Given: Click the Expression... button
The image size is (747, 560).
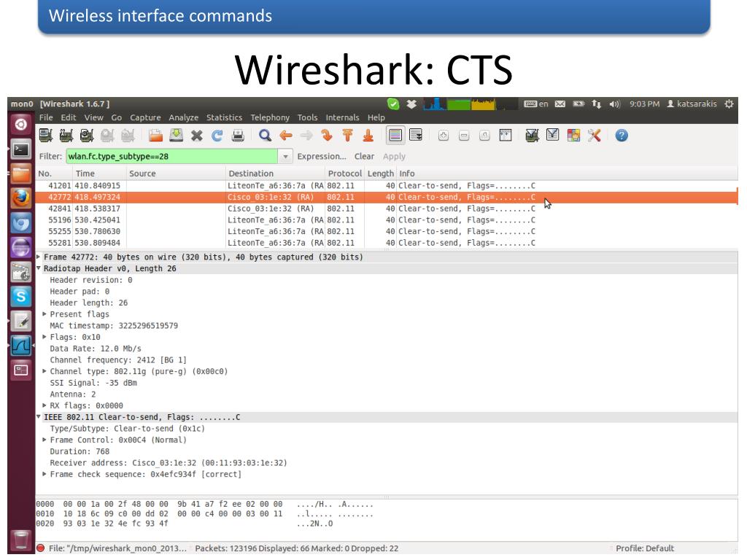Looking at the screenshot, I should [x=322, y=156].
